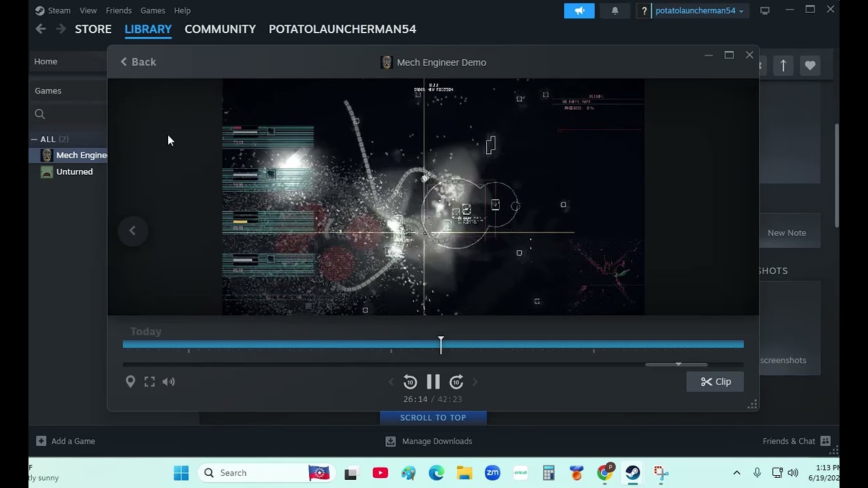Screen dimensions: 868x488
Task: Show hidden system tray icons
Action: click(x=736, y=473)
